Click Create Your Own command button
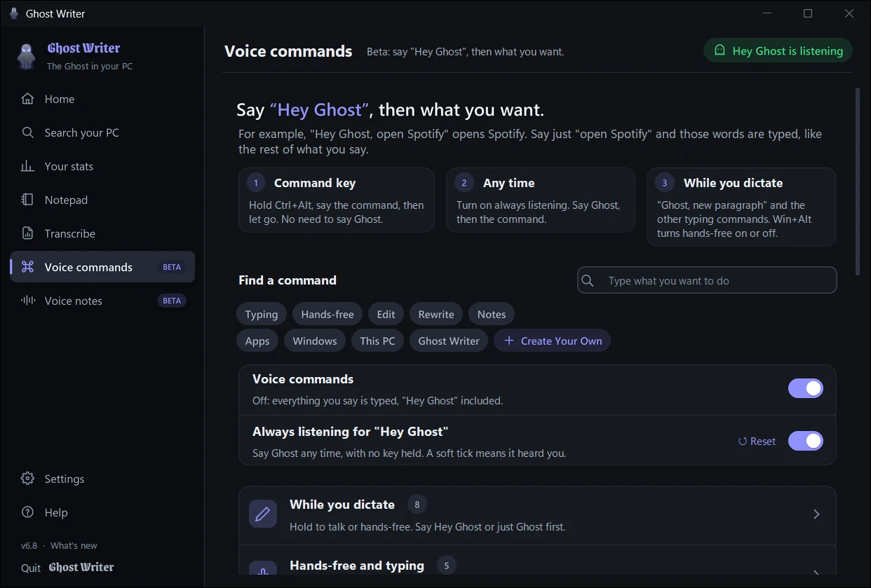 click(x=553, y=341)
